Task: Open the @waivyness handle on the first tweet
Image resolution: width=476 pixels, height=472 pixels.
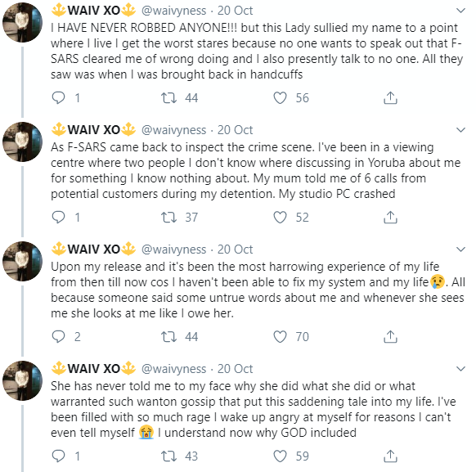Action: (x=173, y=11)
